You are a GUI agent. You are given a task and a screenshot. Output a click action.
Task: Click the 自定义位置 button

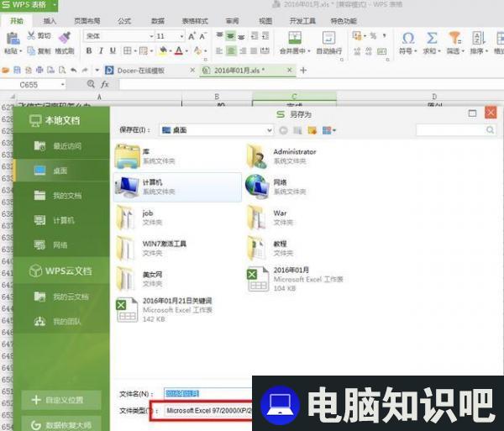click(x=61, y=400)
